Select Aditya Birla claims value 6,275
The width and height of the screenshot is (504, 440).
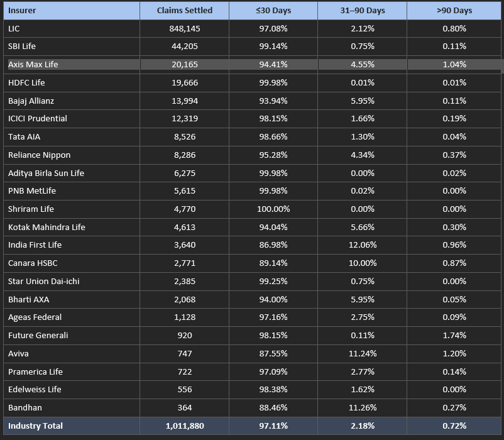[x=185, y=173]
